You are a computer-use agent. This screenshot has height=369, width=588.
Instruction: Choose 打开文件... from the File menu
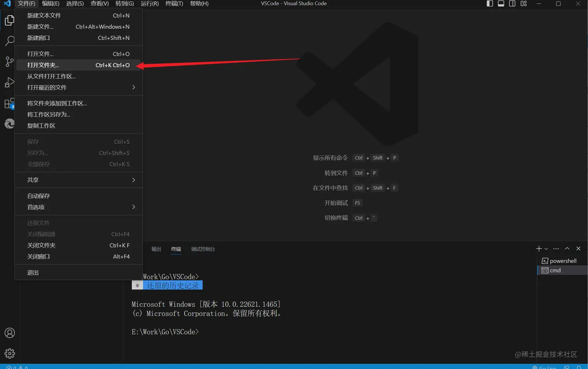(x=79, y=54)
